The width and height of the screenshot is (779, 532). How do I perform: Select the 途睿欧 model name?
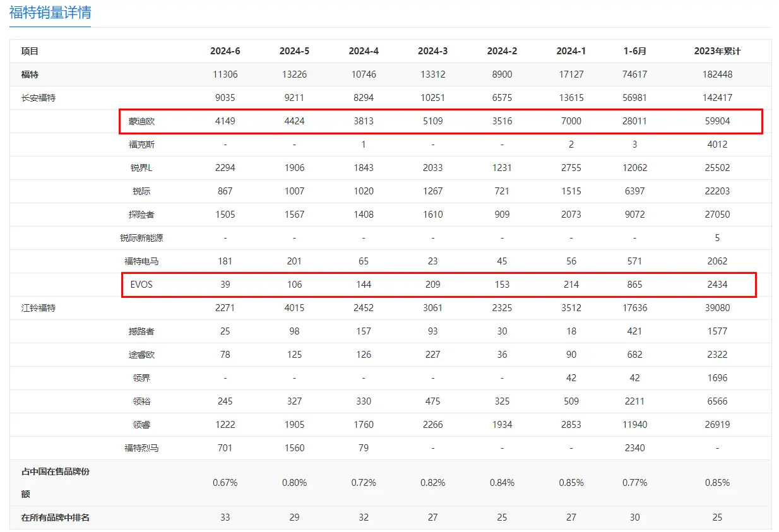[141, 355]
